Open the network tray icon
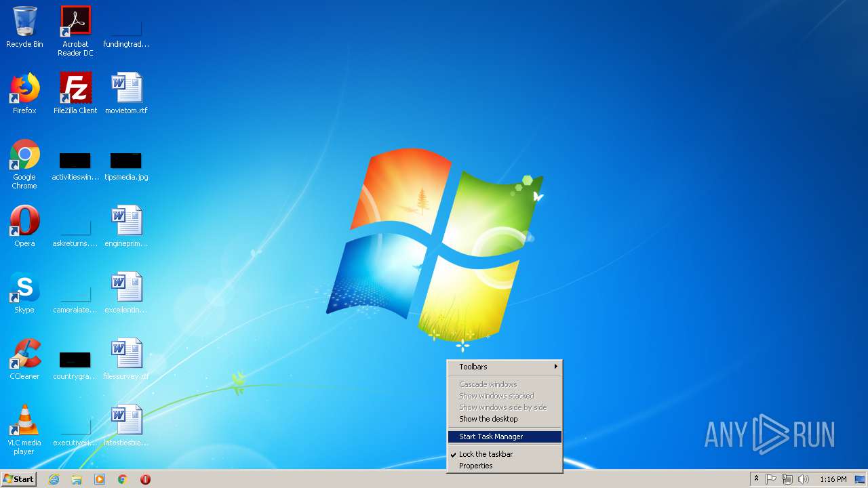 click(x=787, y=479)
